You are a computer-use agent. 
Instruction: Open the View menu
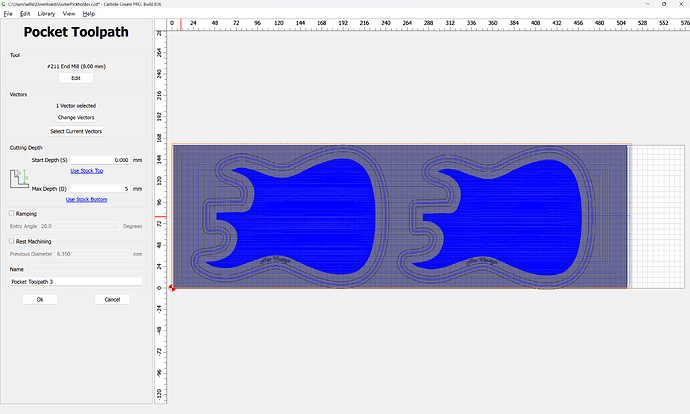click(x=68, y=14)
